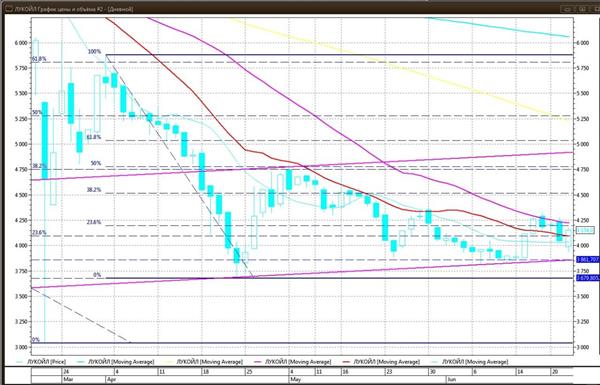Select the last light-cyan Moving Average legend entry
The width and height of the screenshot is (600, 385).
click(x=470, y=362)
